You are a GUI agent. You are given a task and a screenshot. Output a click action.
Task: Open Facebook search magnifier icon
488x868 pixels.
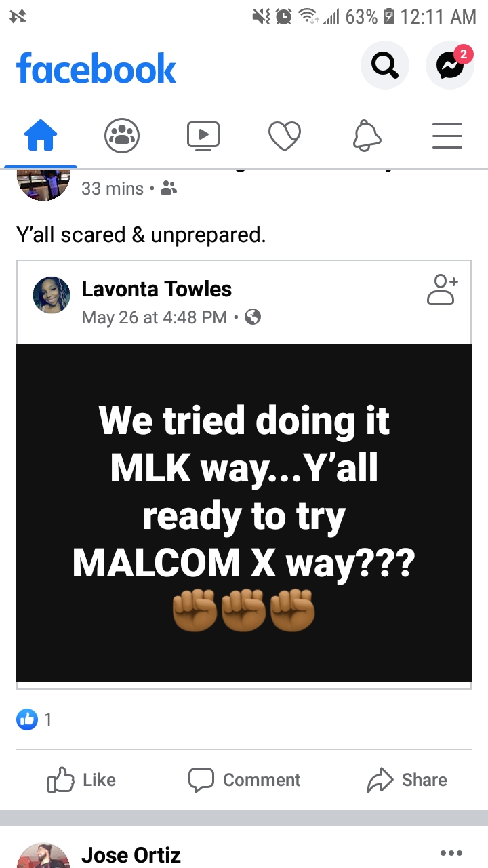click(x=385, y=65)
